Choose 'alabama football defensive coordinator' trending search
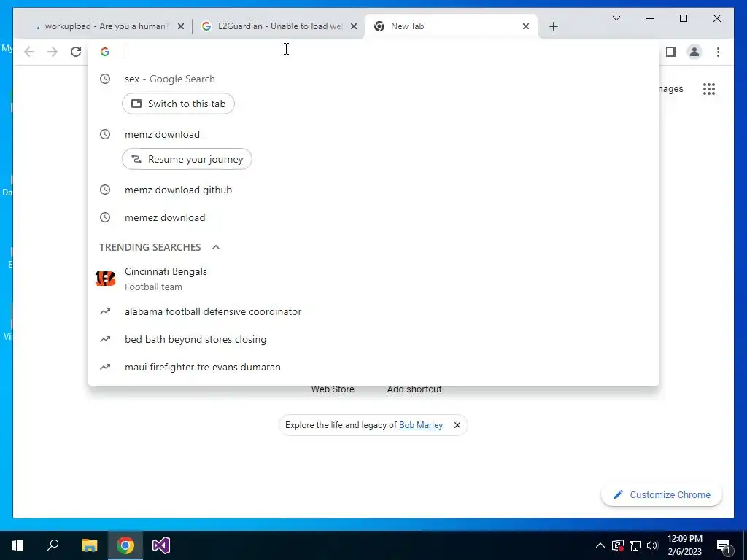Viewport: 747px width, 560px height. pyautogui.click(x=373, y=311)
